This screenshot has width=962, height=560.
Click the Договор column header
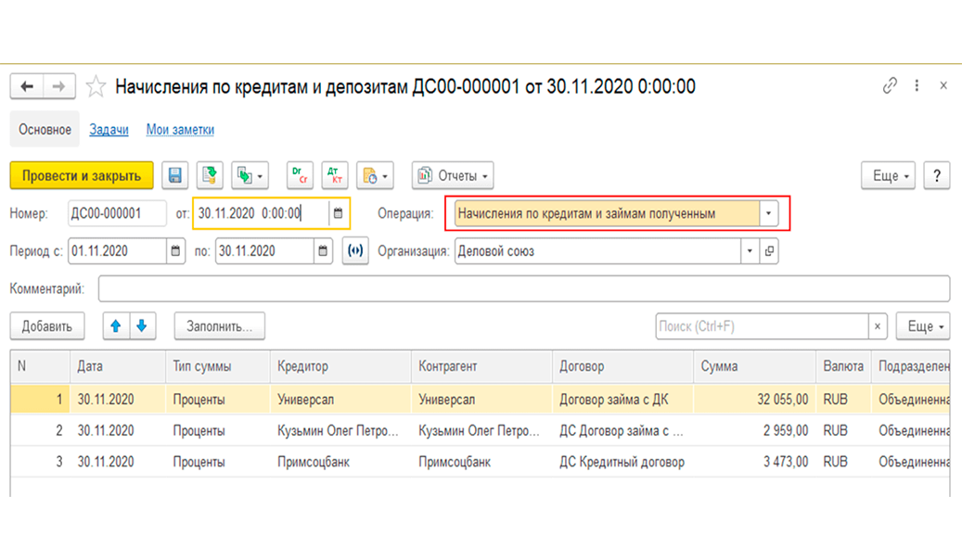(623, 366)
